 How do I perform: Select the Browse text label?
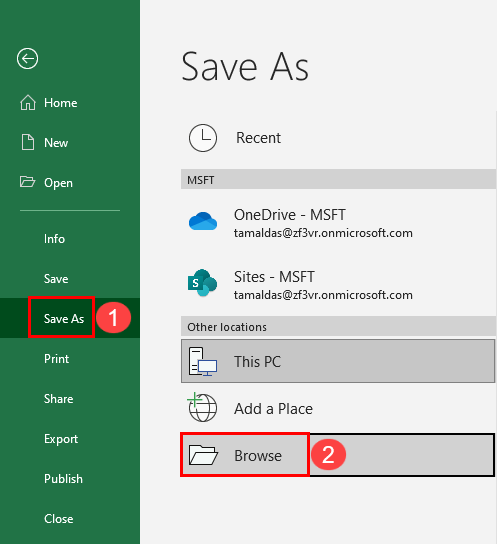pyautogui.click(x=258, y=456)
